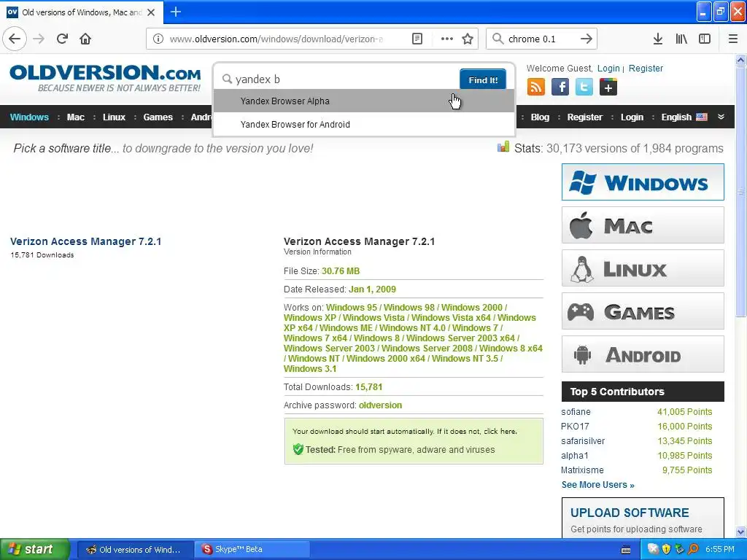This screenshot has width=747, height=560.
Task: Open the Linux nav menu item
Action: (114, 117)
